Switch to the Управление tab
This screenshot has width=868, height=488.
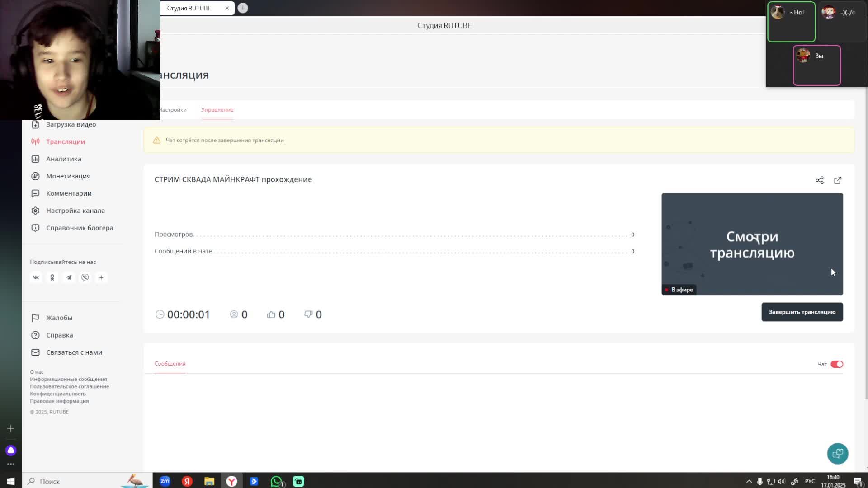pos(217,110)
